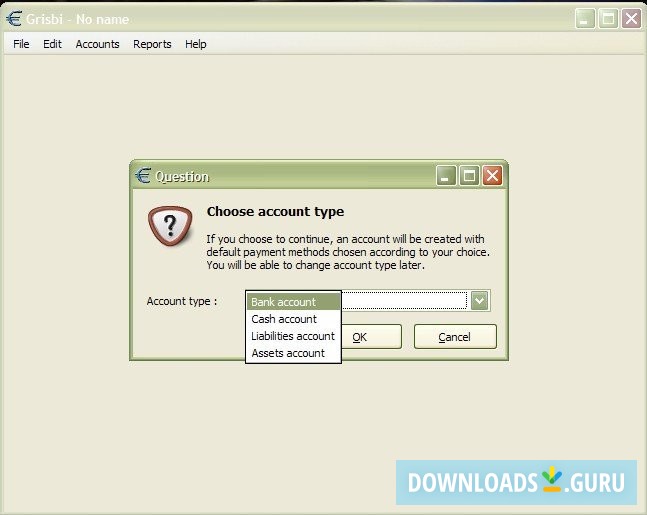Select Assets account option

point(293,353)
